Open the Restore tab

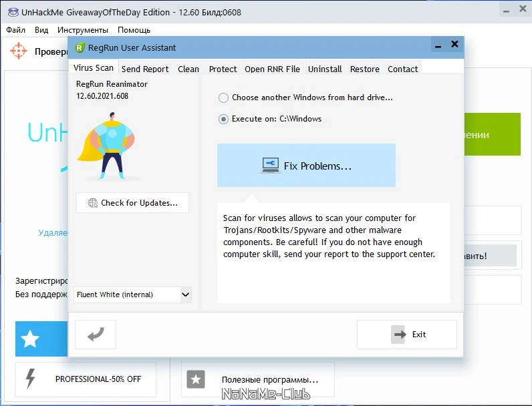pyautogui.click(x=365, y=69)
